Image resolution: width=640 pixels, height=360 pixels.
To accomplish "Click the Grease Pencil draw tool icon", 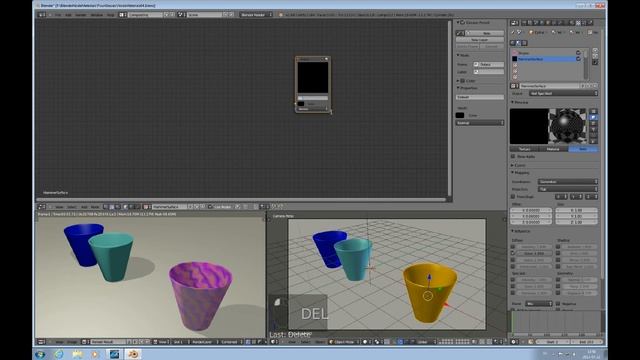I will click(460, 33).
